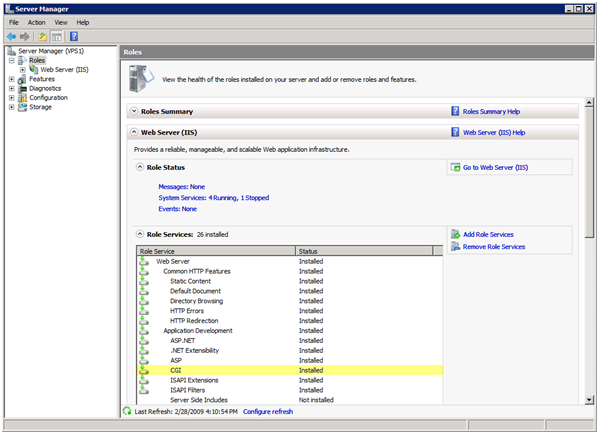Open the View menu

(x=61, y=23)
